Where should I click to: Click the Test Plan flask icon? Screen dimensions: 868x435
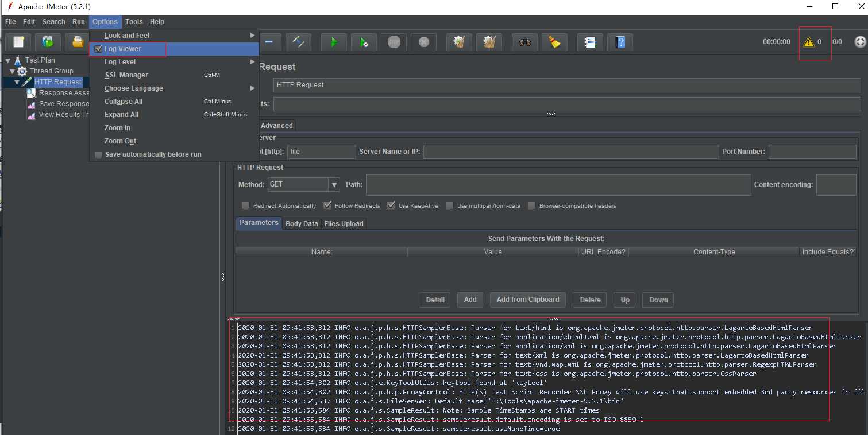(x=18, y=60)
